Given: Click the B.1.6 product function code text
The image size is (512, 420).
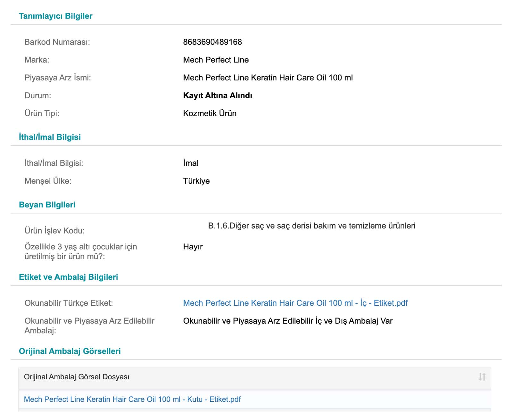Looking at the screenshot, I should pos(311,226).
